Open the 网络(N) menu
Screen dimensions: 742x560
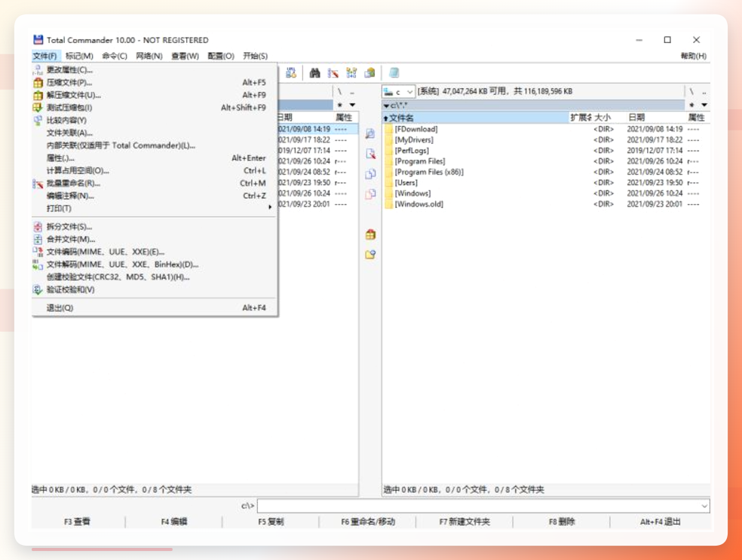[x=149, y=56]
